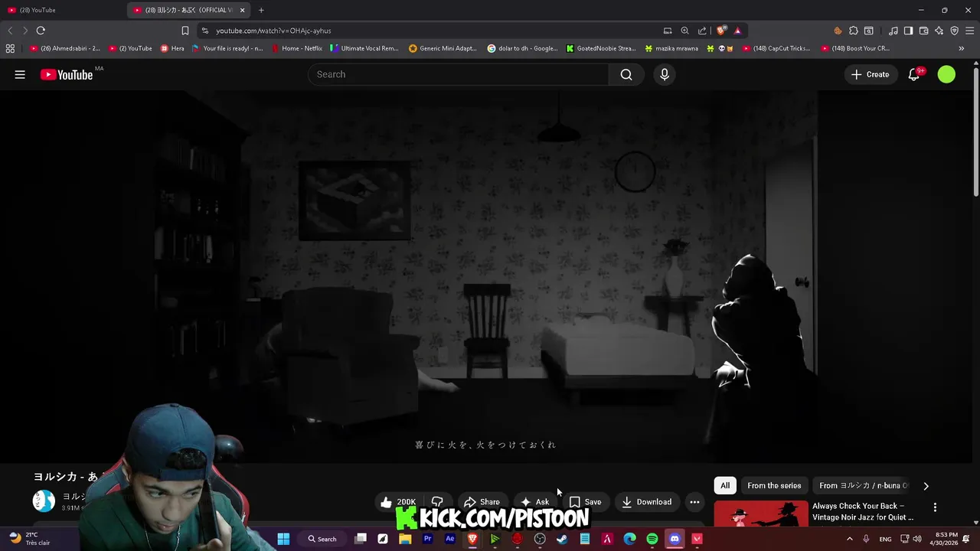Open media control music note icon
This screenshot has height=551, width=980.
tap(893, 31)
